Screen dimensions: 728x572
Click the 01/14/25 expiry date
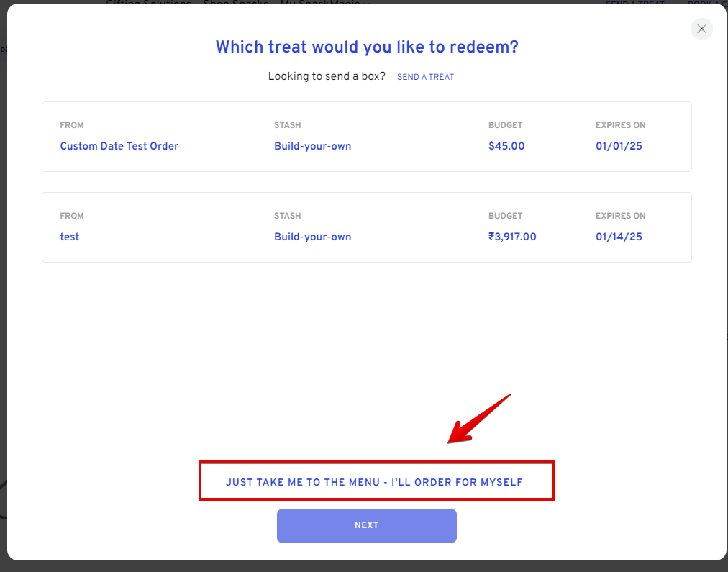pyautogui.click(x=619, y=237)
